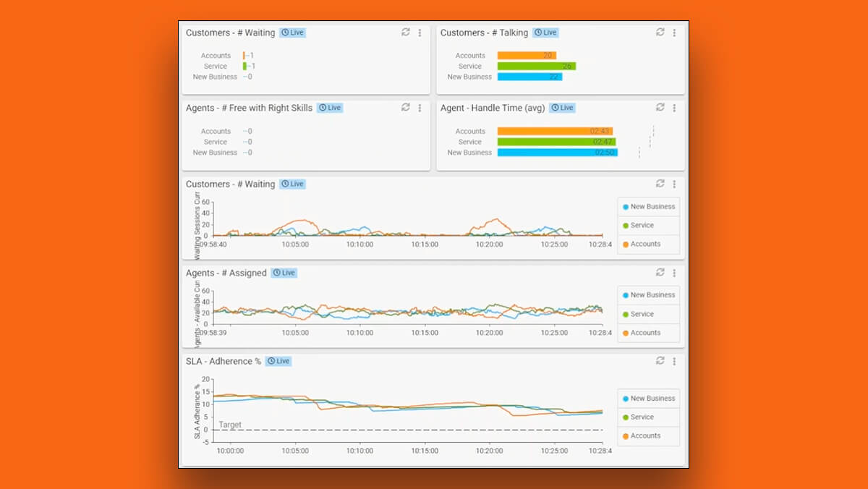Click Service label in top Customers Waiting widget
The height and width of the screenshot is (489, 868).
tap(216, 66)
